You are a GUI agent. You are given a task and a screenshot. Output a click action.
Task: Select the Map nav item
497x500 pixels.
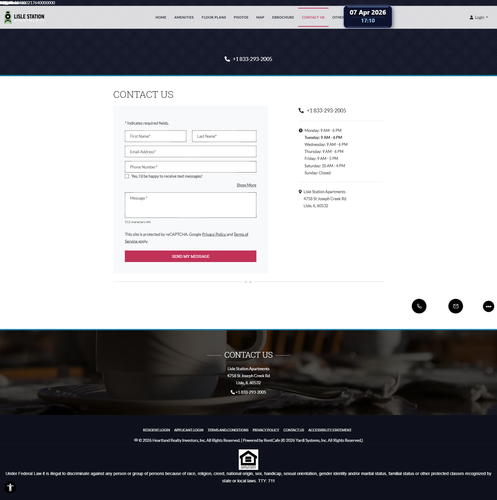point(260,17)
